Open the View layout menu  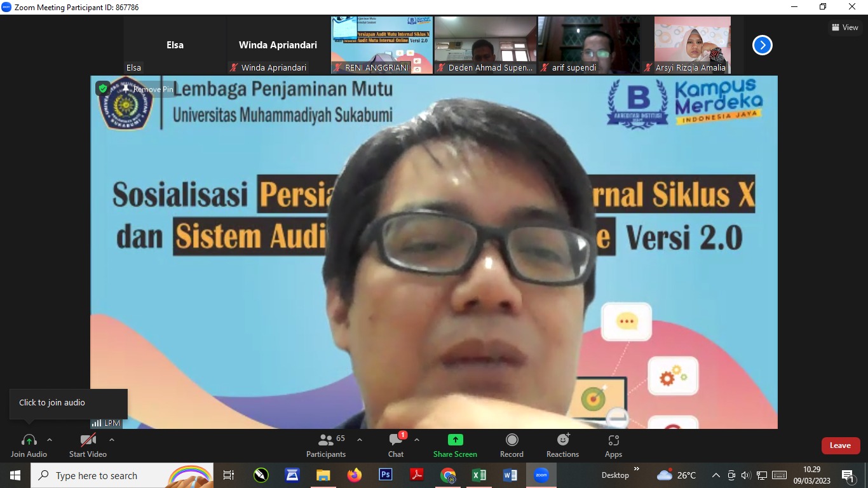(x=845, y=27)
